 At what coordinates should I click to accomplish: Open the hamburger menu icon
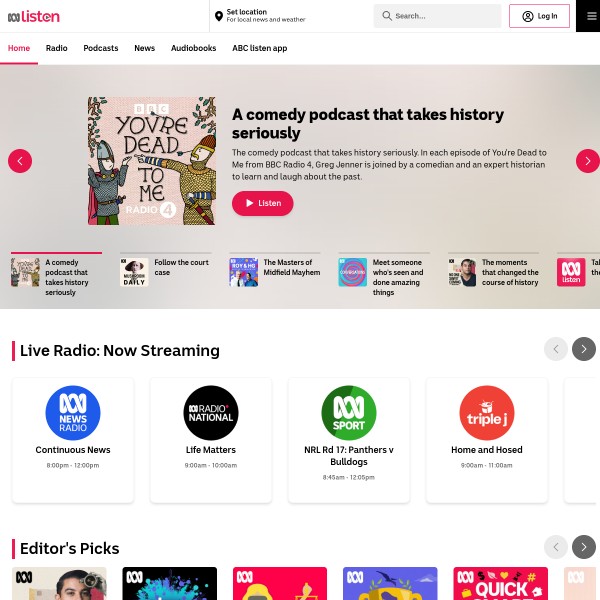click(591, 16)
